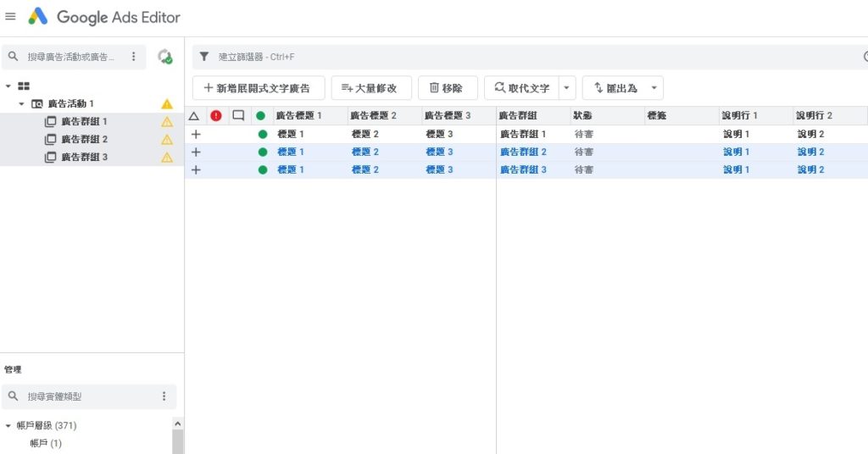Open the 取代文字 dropdown arrow
This screenshot has height=454, width=868.
(x=567, y=88)
